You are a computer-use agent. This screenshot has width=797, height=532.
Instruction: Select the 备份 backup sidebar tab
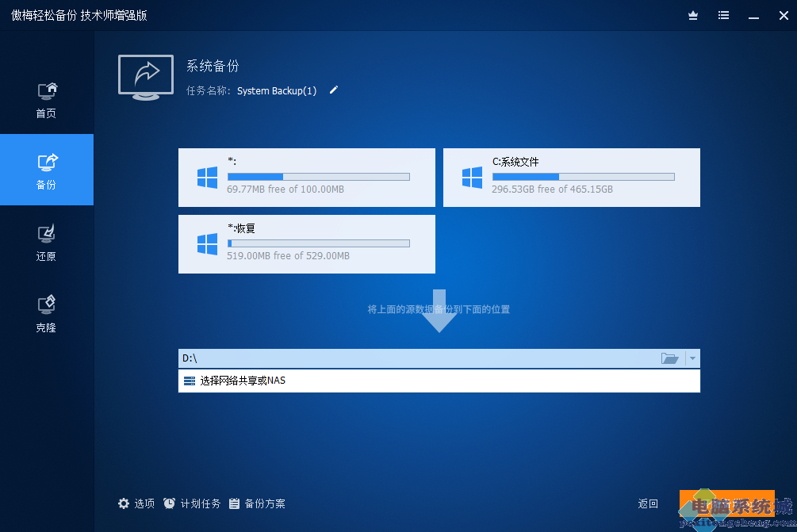tap(46, 170)
